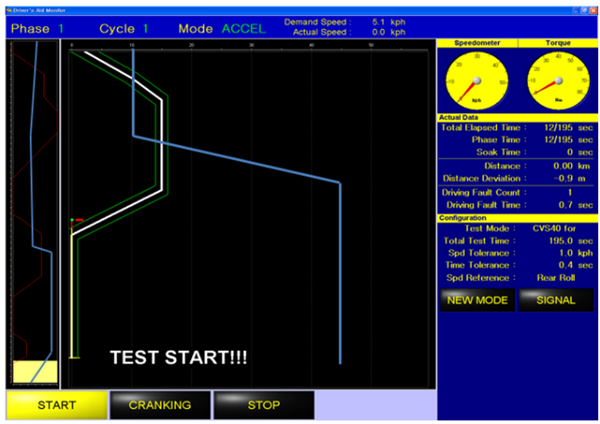600x424 pixels.
Task: Select the Configuration section header
Action: [x=463, y=217]
